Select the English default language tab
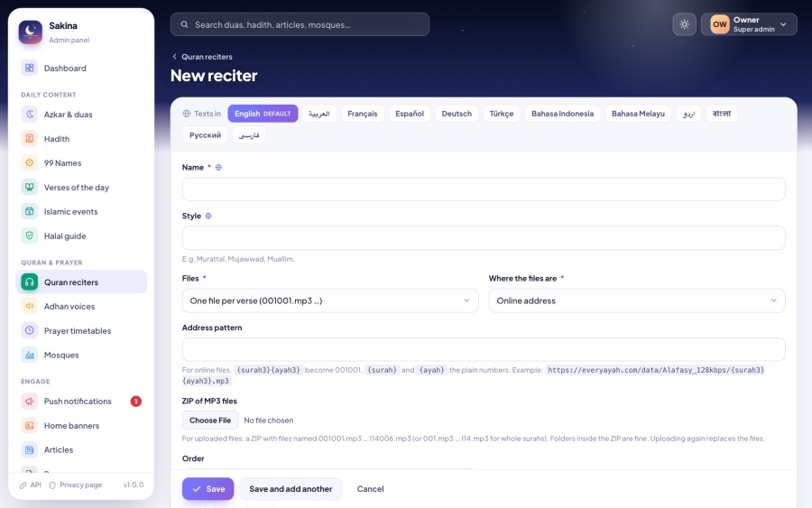 pos(263,114)
